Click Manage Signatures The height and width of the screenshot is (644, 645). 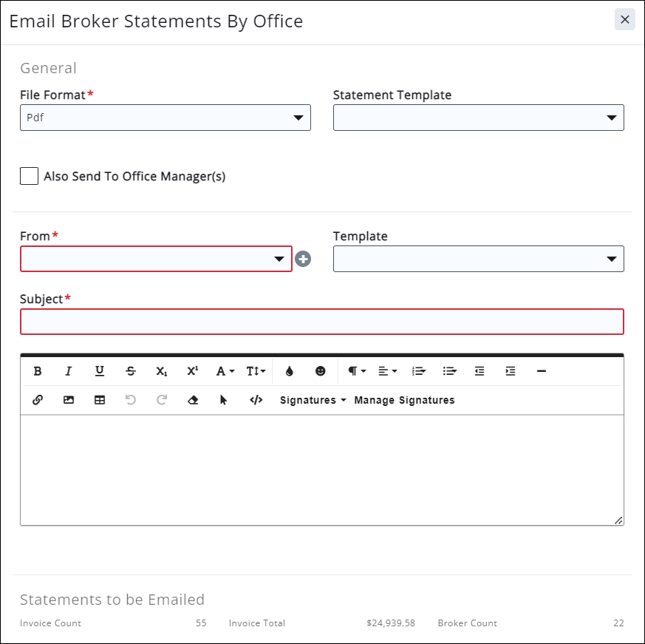404,400
